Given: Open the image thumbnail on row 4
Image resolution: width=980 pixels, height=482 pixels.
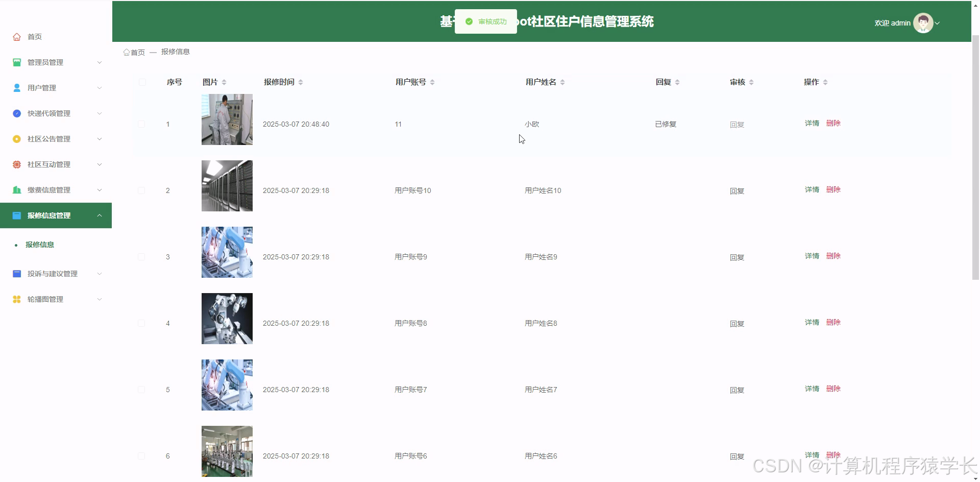Looking at the screenshot, I should coord(227,318).
